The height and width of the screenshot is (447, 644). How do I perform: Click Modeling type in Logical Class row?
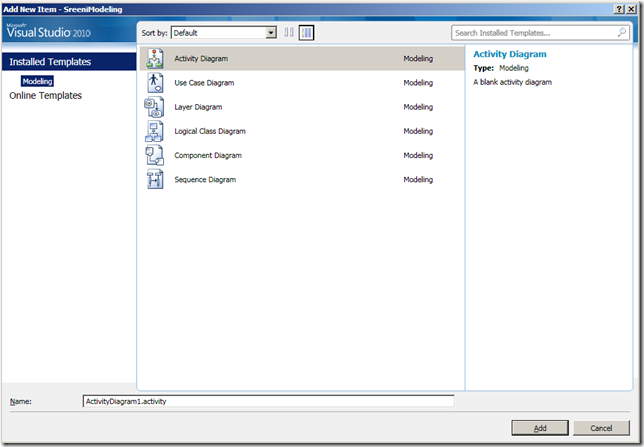click(x=418, y=131)
